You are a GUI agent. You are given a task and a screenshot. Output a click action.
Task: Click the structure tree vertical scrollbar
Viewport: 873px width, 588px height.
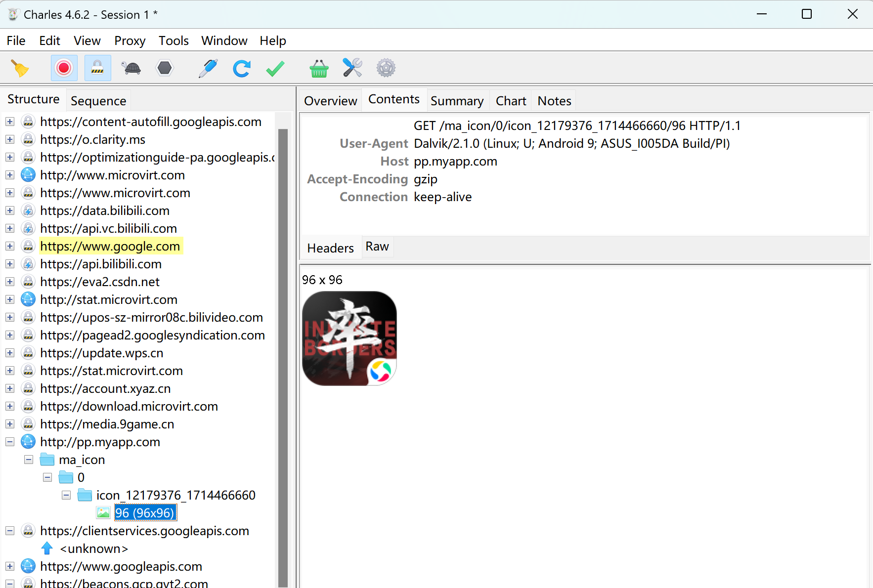coord(283,358)
